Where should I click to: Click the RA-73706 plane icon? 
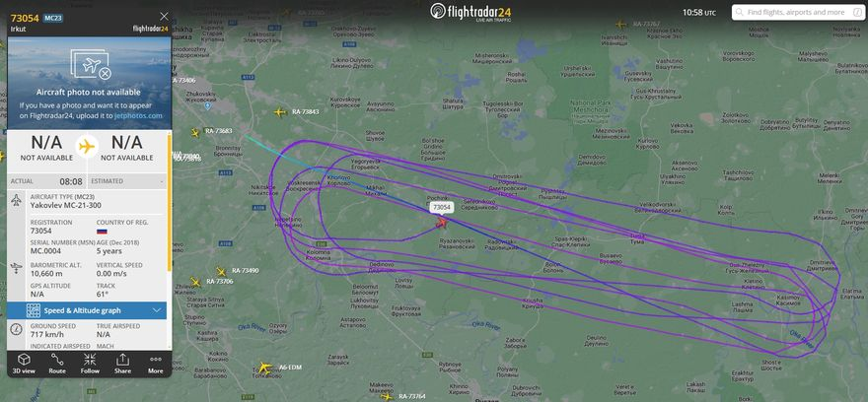195,282
